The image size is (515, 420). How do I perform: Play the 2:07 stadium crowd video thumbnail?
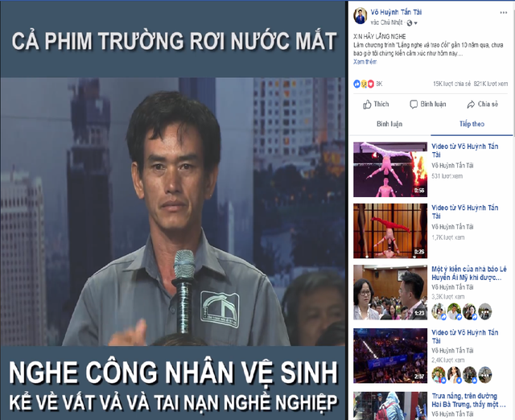[390, 356]
